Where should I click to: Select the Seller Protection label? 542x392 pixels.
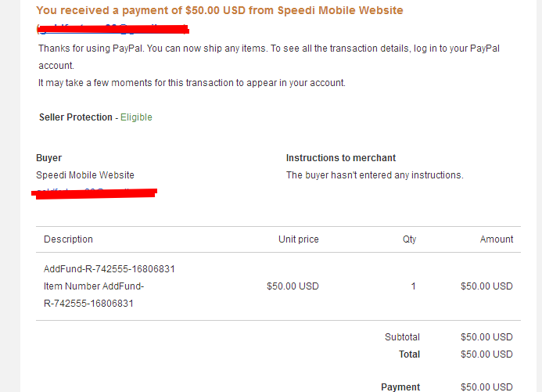pos(76,117)
